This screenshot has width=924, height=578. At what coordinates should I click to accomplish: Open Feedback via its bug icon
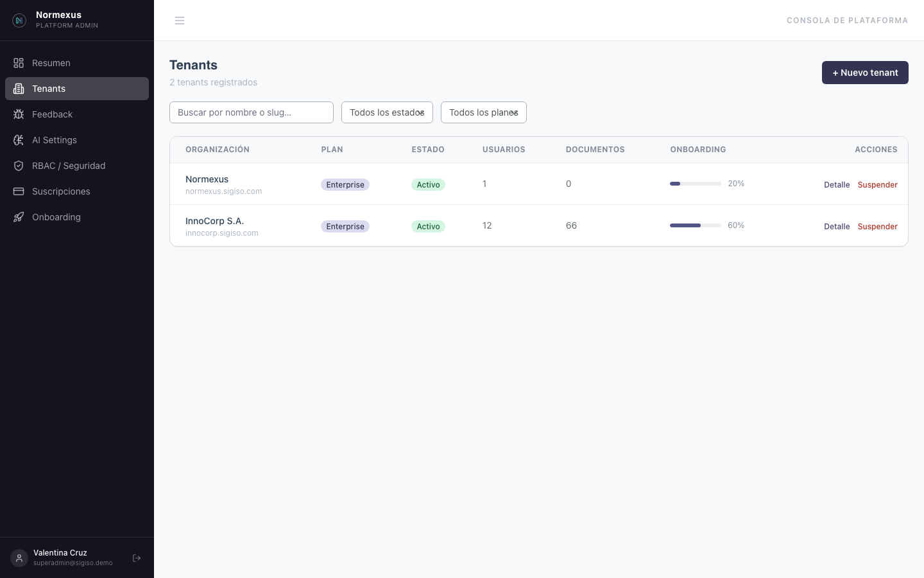(x=19, y=114)
